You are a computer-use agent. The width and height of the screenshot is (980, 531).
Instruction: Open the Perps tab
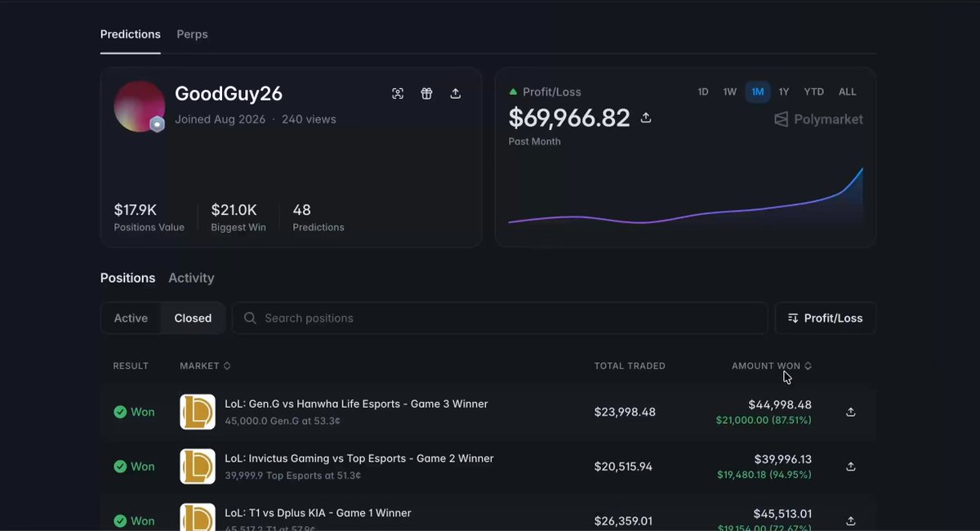pyautogui.click(x=192, y=34)
